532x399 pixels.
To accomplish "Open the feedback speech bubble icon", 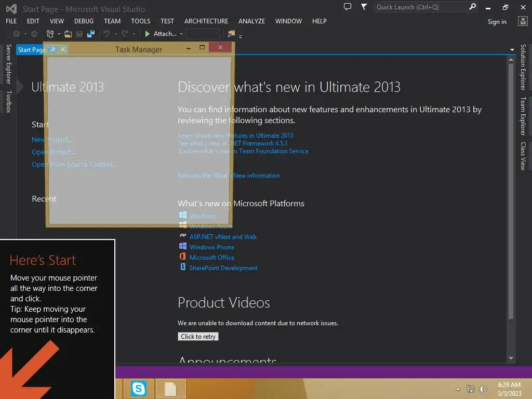I will (348, 7).
